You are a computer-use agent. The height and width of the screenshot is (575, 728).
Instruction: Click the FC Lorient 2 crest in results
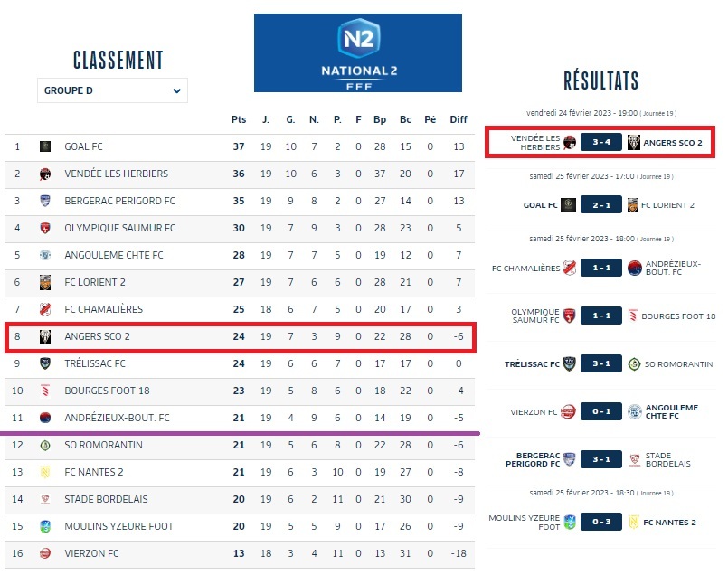[x=631, y=205]
